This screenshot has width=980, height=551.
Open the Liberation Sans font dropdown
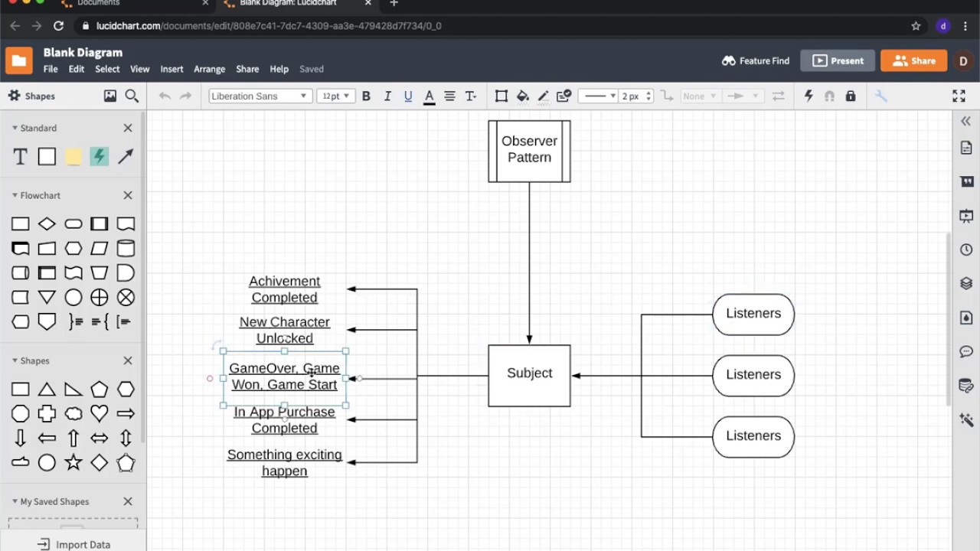click(x=260, y=96)
